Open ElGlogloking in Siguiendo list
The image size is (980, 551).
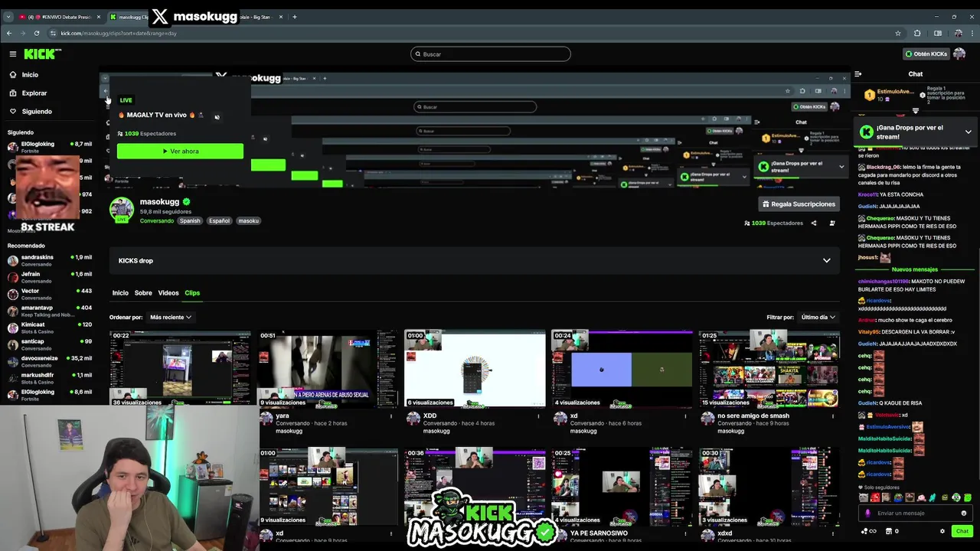49,147
